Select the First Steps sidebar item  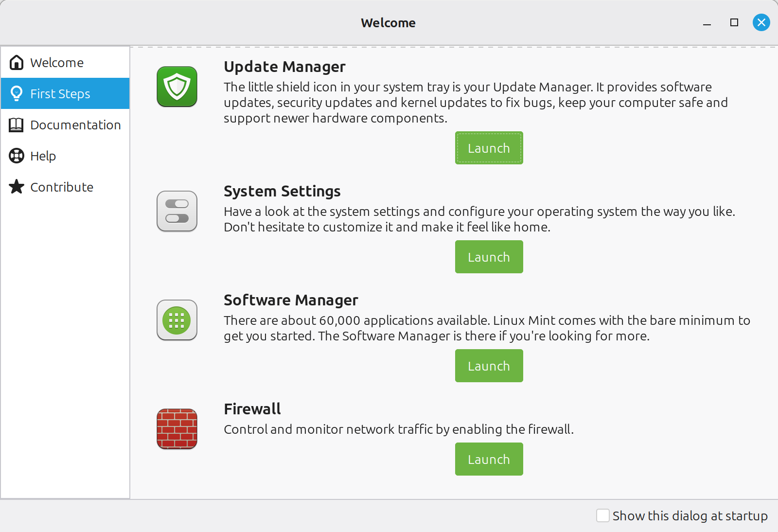pos(65,93)
